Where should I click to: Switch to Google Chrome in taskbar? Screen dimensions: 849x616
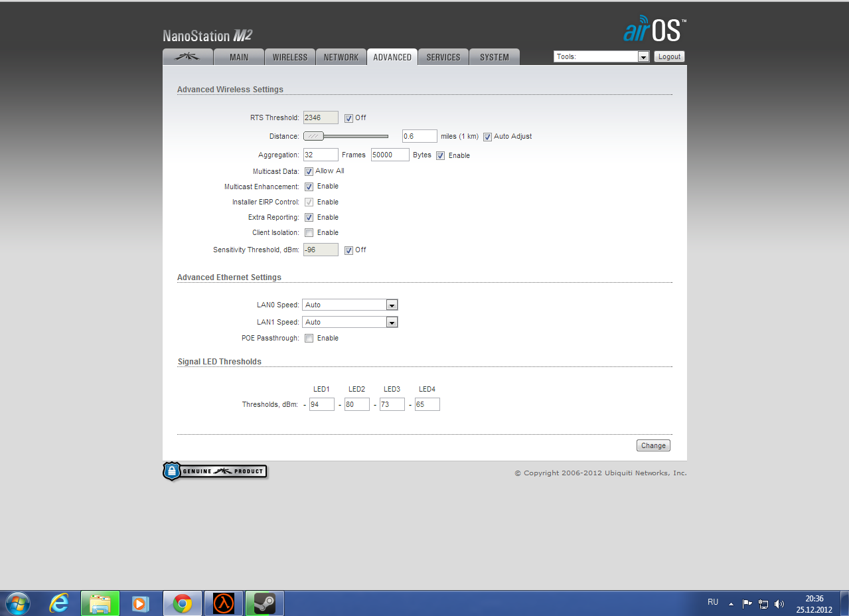(x=183, y=603)
